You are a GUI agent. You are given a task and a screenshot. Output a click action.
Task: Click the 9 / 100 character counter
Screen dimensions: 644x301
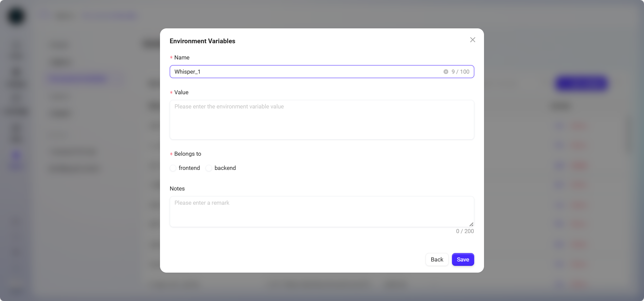tap(460, 72)
